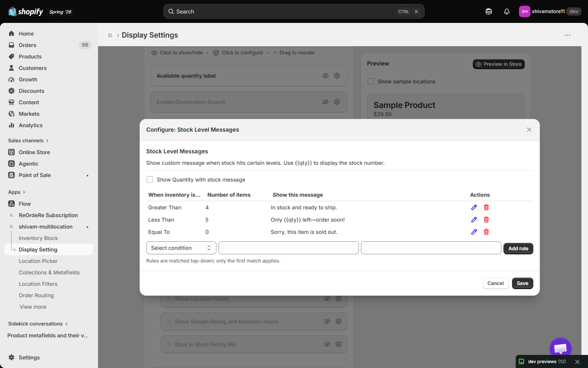Open the Sidekick assistant icon in top bar
The image size is (588, 368).
coord(489,11)
